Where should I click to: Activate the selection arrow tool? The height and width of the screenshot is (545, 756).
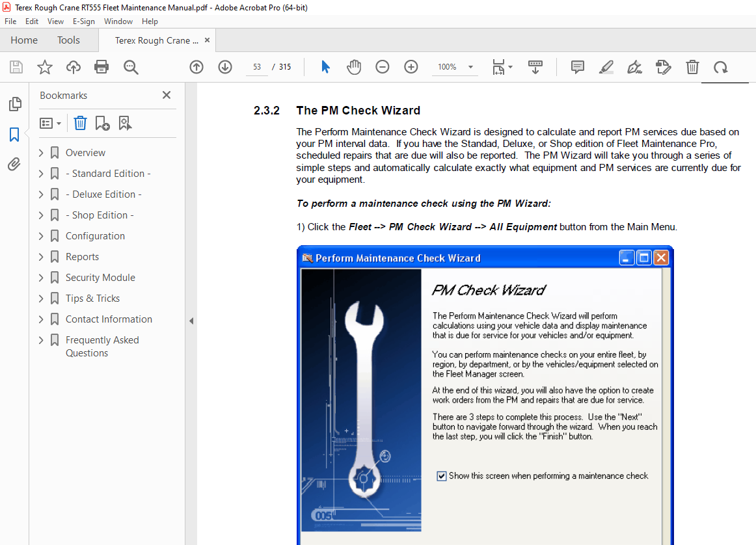point(325,67)
